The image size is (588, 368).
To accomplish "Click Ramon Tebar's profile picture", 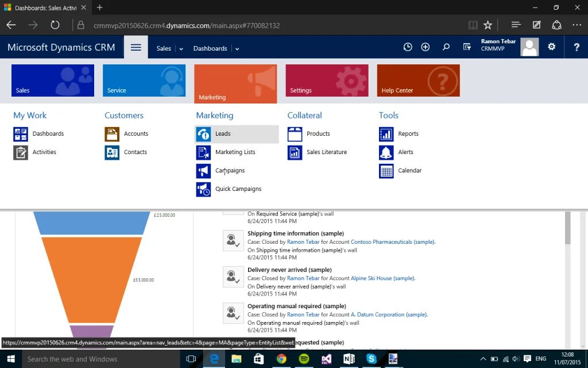I will [x=529, y=47].
